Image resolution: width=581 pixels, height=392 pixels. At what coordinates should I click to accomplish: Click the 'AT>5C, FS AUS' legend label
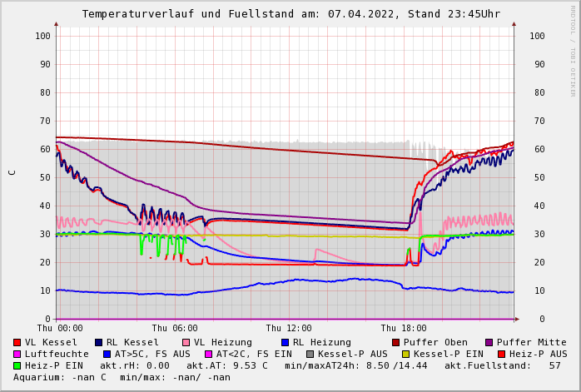(x=152, y=355)
